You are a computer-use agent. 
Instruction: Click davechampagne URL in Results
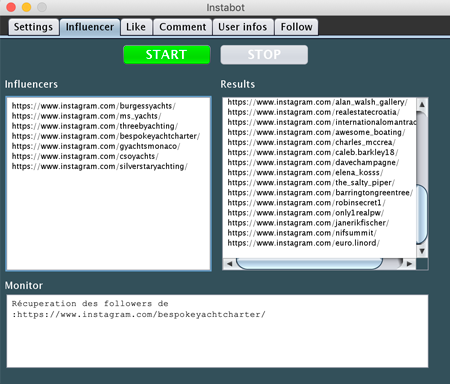[313, 162]
